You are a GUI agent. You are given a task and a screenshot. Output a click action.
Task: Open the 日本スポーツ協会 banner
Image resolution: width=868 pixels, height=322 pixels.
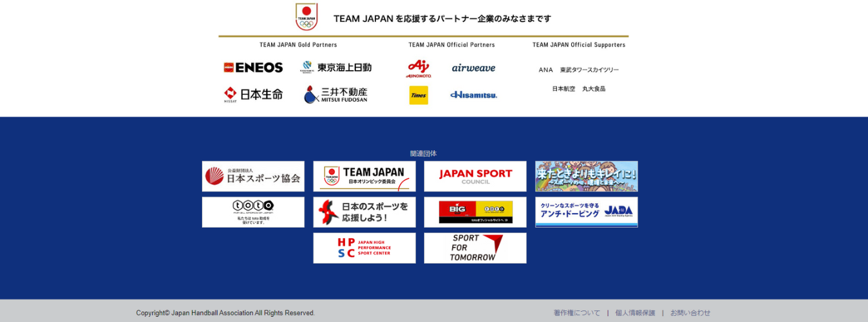(x=253, y=176)
